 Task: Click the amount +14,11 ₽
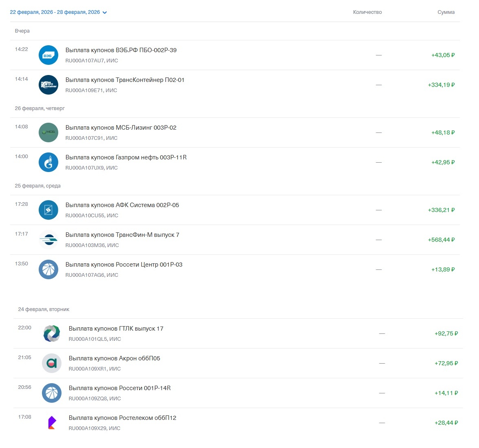pos(446,393)
